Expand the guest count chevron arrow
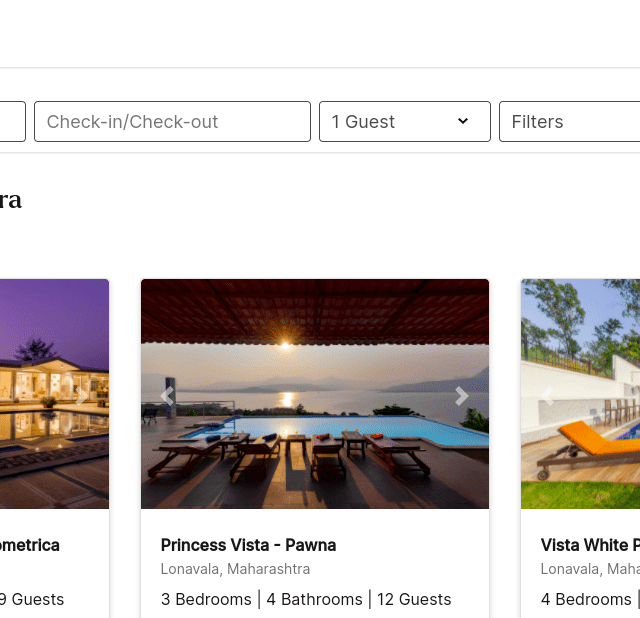Image resolution: width=640 pixels, height=618 pixels. tap(463, 121)
